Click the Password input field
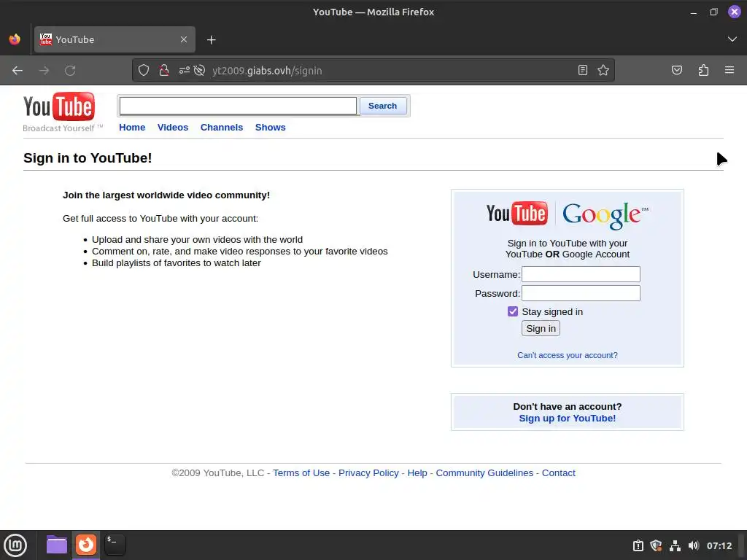This screenshot has height=560, width=747. coord(581,293)
